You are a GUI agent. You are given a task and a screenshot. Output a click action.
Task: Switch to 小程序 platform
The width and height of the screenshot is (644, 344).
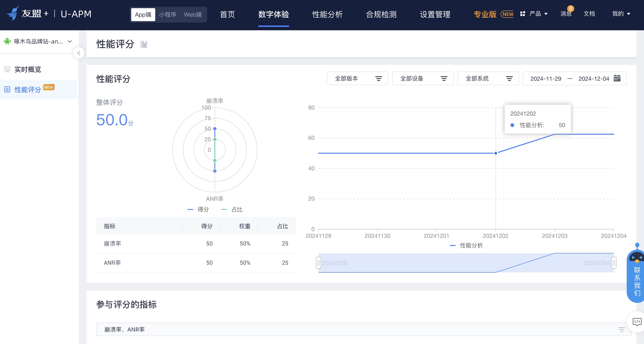(x=167, y=14)
